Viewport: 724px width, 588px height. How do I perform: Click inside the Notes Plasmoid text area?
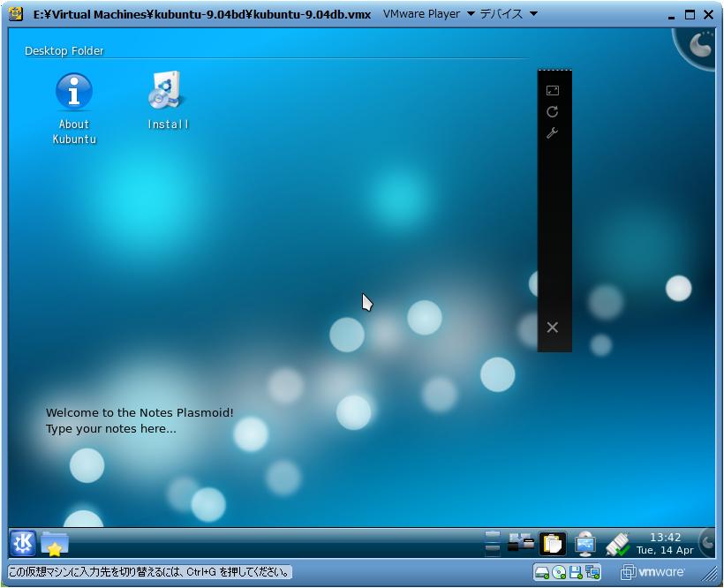point(140,421)
